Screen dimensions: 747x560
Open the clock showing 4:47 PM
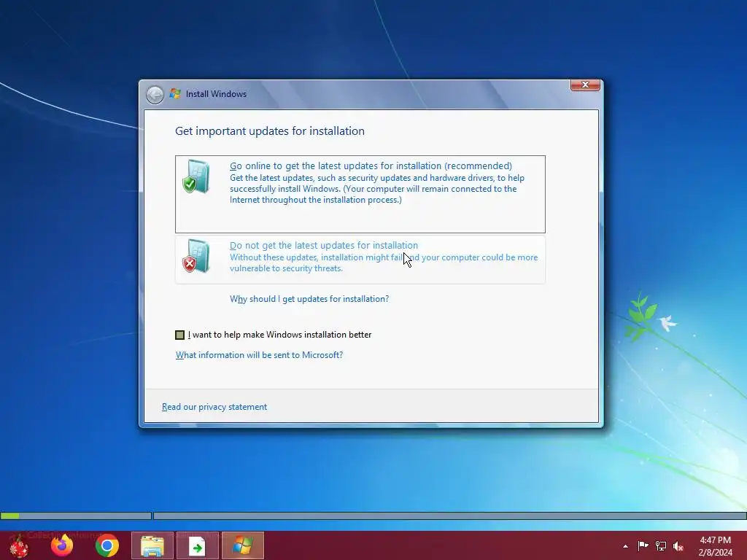[715, 546]
